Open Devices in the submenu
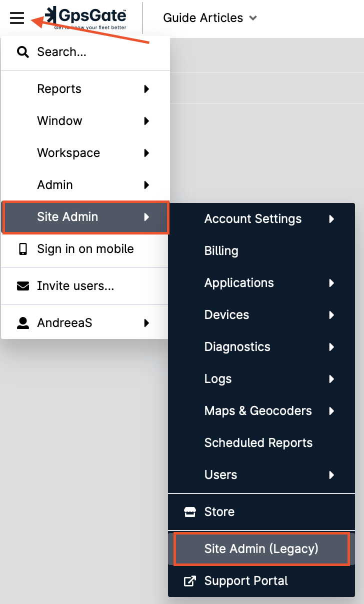Image resolution: width=364 pixels, height=604 pixels. [261, 315]
